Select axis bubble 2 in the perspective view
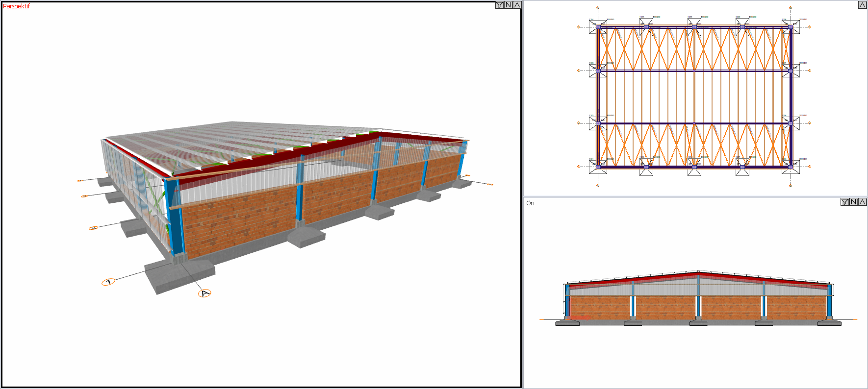The height and width of the screenshot is (389, 868). (x=93, y=228)
